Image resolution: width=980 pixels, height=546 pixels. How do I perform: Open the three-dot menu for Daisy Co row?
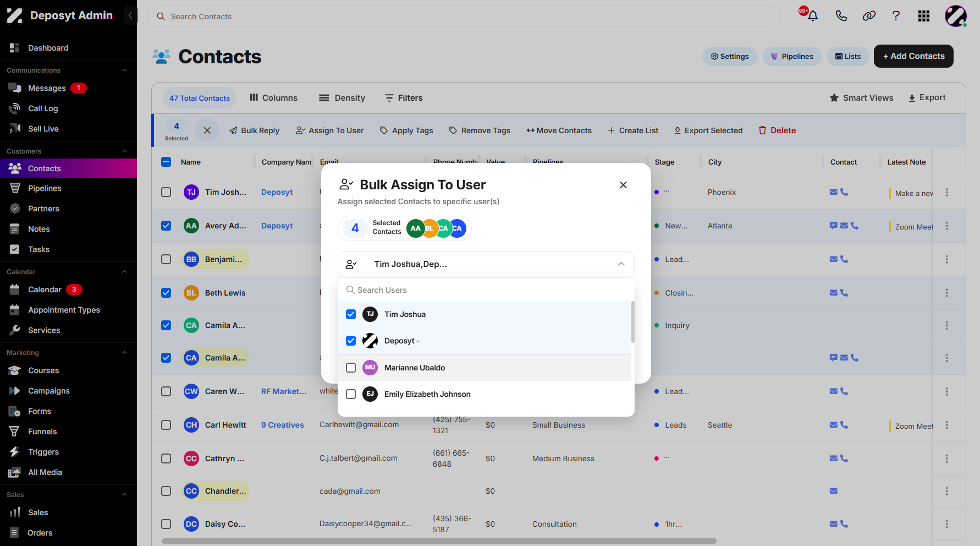coord(947,524)
